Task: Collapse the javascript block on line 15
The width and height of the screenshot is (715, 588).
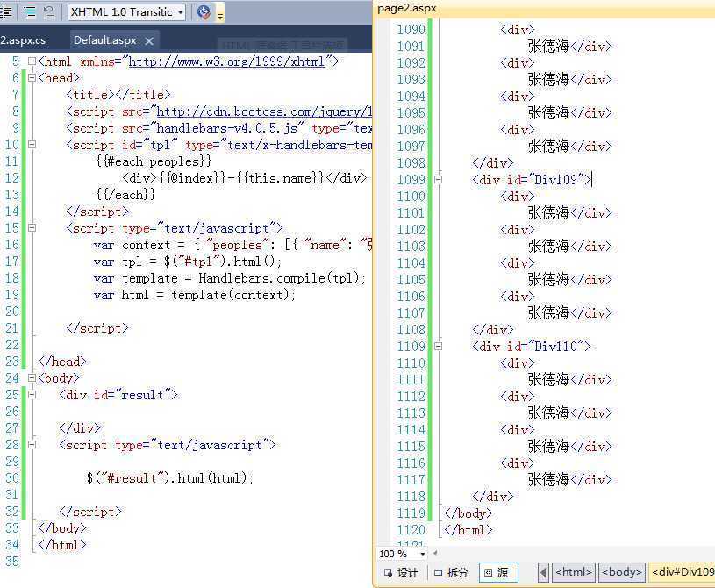Action: tap(32, 227)
